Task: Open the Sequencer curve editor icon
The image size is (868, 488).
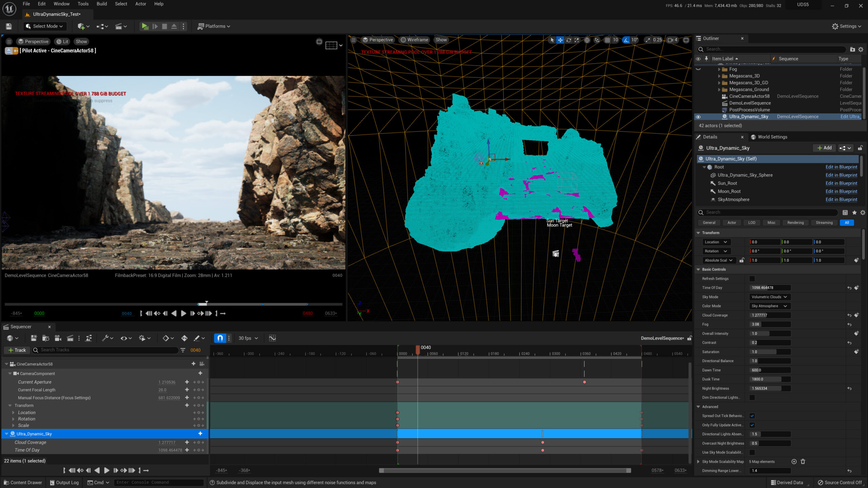Action: [272, 338]
